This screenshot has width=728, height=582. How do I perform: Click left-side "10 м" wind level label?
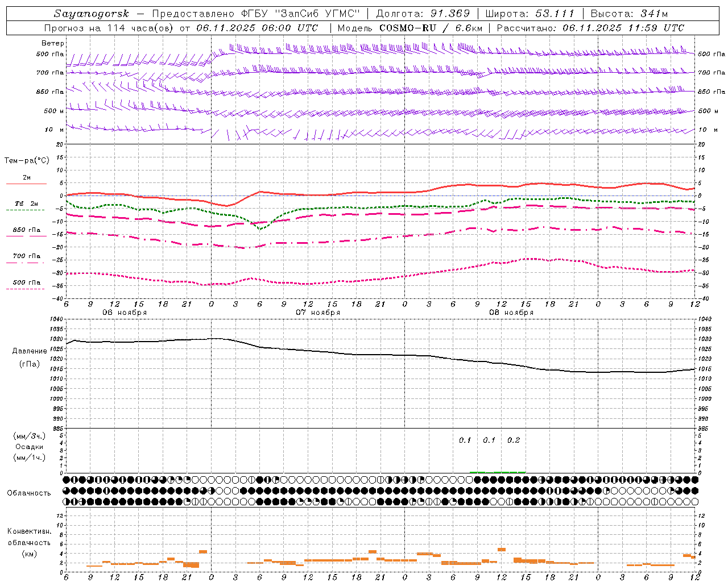(55, 130)
